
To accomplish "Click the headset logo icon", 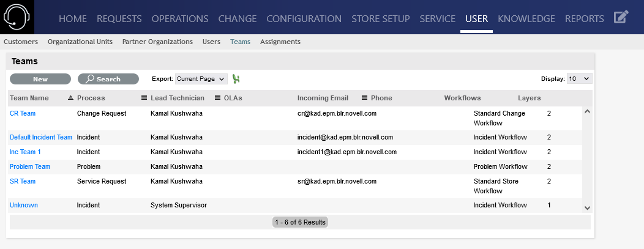I will pos(17,17).
